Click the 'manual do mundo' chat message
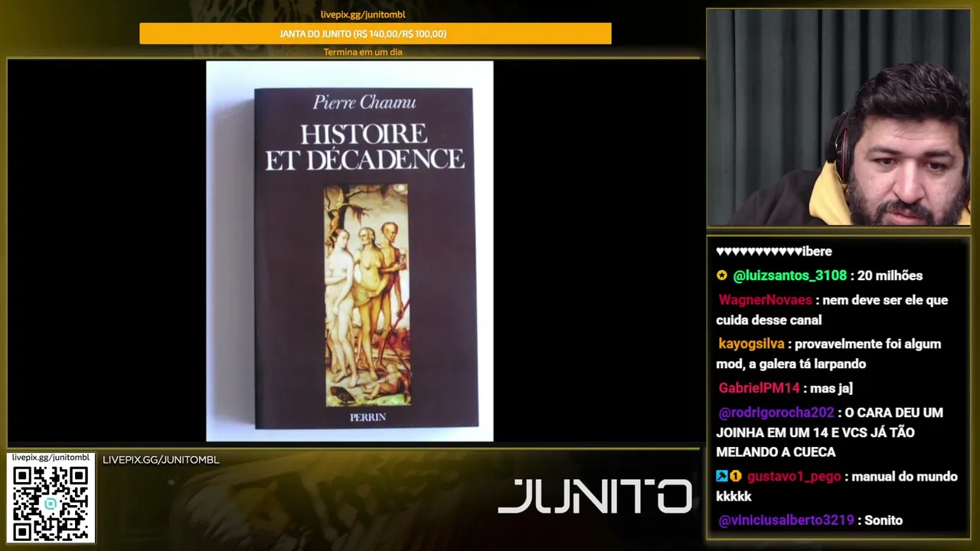Viewport: 980px width, 551px height. pos(905,476)
